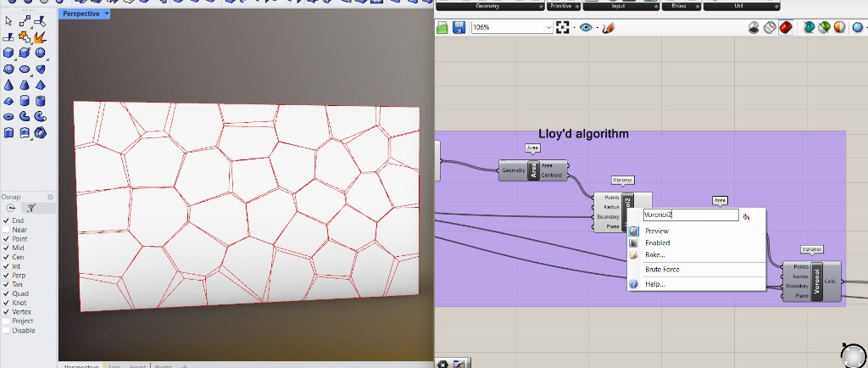Click the Voronoi2 name input field
The image size is (868, 368).
pyautogui.click(x=690, y=215)
